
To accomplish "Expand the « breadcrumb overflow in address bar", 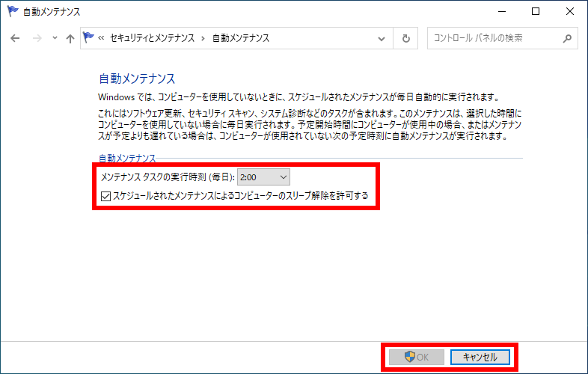I will tap(102, 38).
